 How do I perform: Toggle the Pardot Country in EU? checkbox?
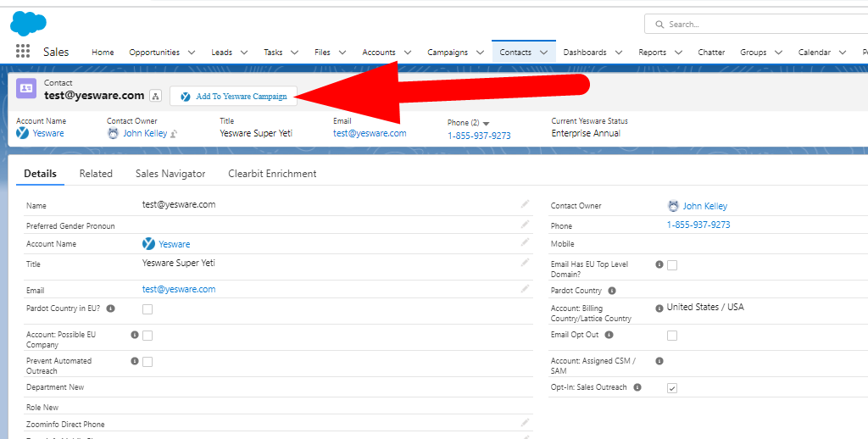(x=147, y=309)
